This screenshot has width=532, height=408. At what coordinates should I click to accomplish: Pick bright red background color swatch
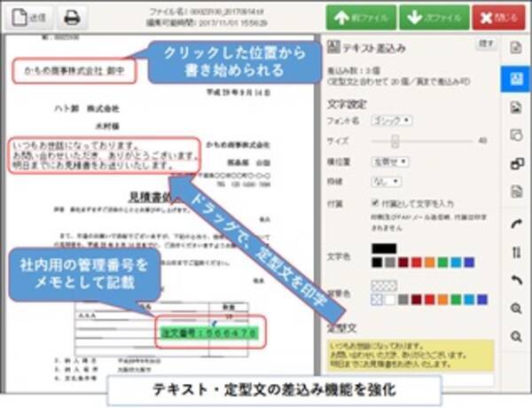429,300
